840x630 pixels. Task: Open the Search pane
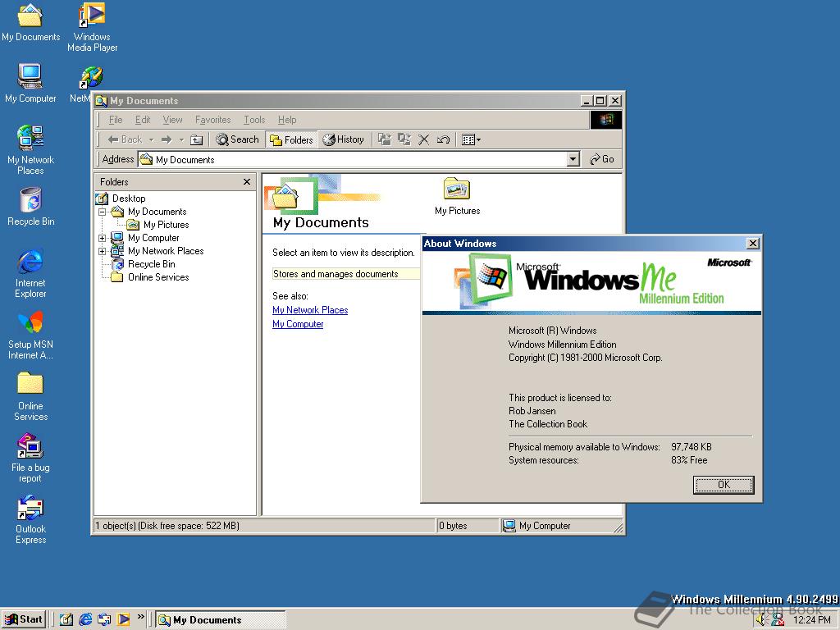point(237,139)
